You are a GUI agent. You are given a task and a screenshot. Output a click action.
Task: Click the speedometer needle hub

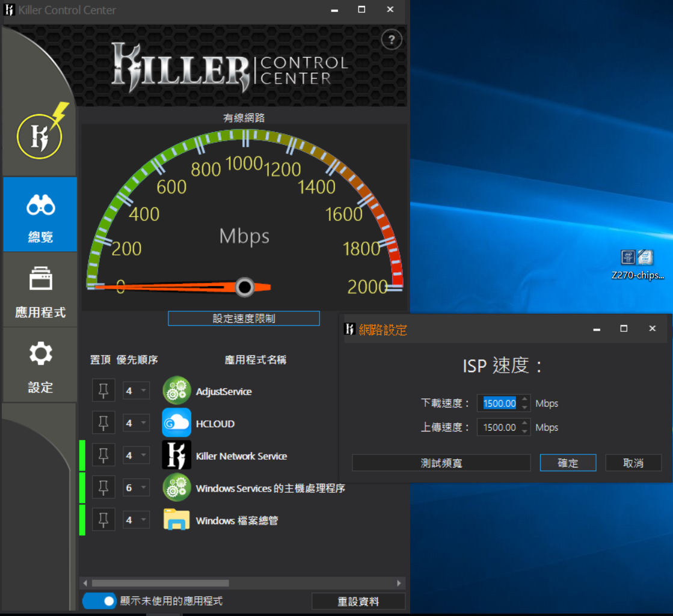(x=245, y=287)
